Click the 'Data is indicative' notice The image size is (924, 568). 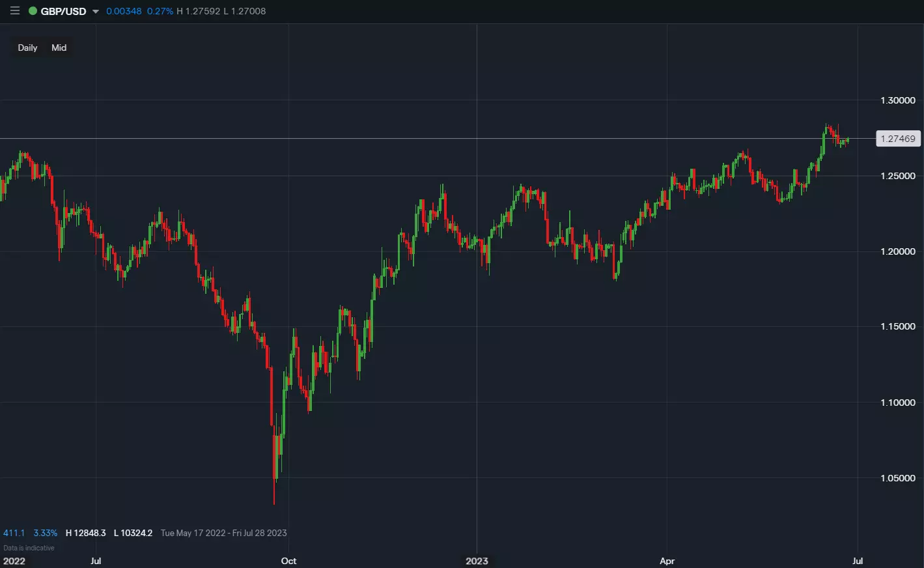[29, 548]
